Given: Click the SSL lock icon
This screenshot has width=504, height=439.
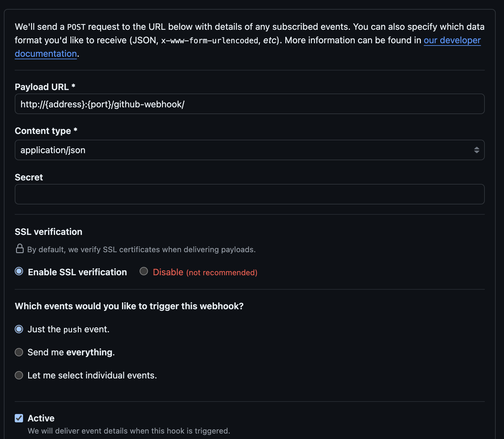Looking at the screenshot, I should (x=20, y=249).
